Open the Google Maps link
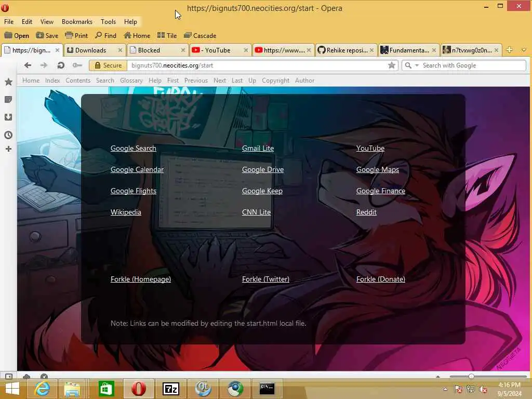This screenshot has height=399, width=532. point(377,170)
